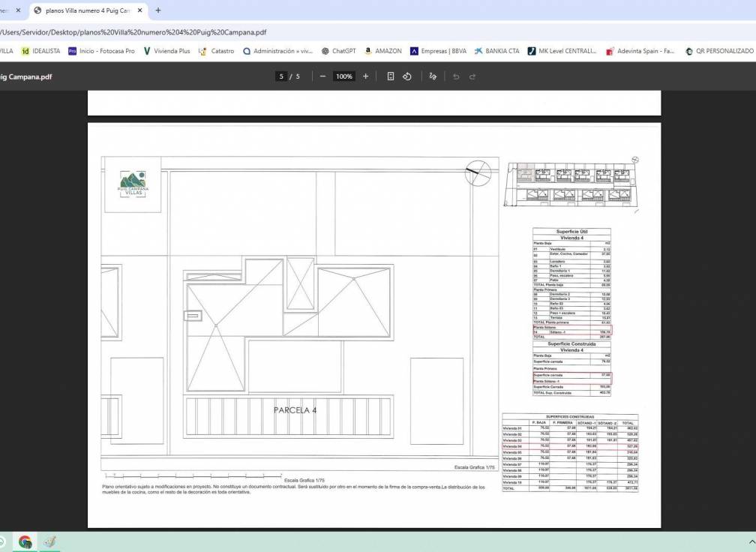Viewport: 756px width, 552px height.
Task: Rotate the PDF counterclockwise
Action: 407,76
